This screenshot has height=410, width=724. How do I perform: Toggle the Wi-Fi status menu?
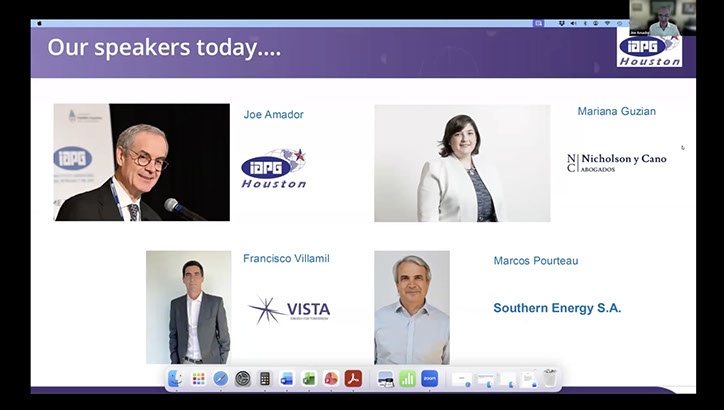[x=606, y=22]
